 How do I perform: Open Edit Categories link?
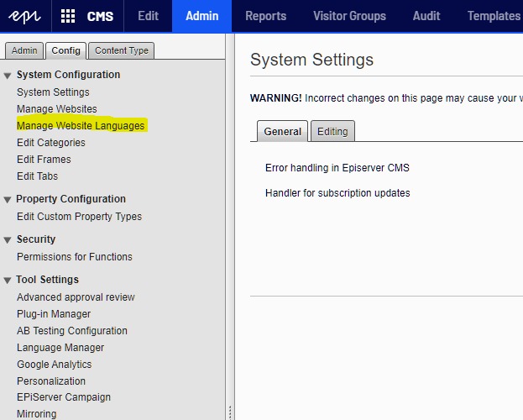pyautogui.click(x=51, y=143)
